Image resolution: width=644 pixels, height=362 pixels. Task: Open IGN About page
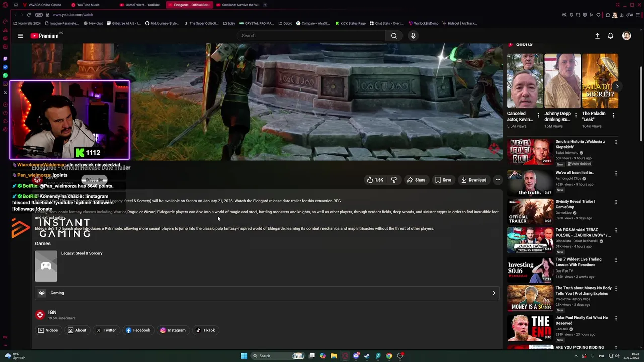(x=77, y=330)
